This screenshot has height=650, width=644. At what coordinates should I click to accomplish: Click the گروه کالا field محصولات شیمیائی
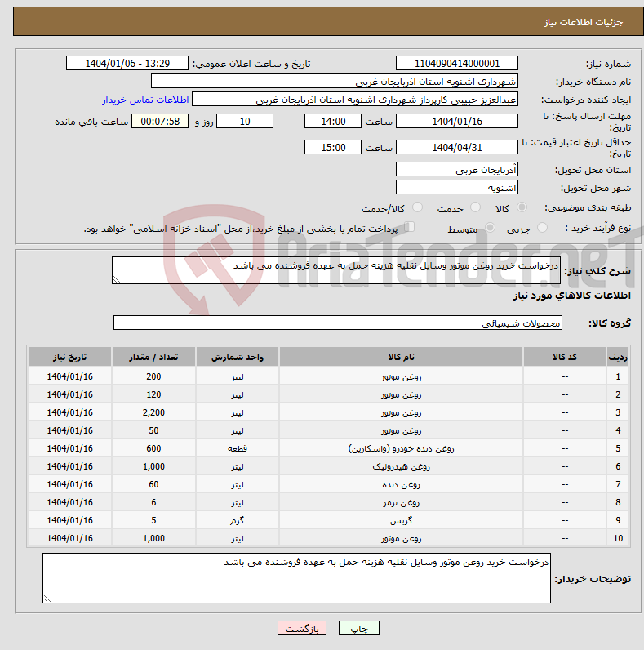coord(338,323)
